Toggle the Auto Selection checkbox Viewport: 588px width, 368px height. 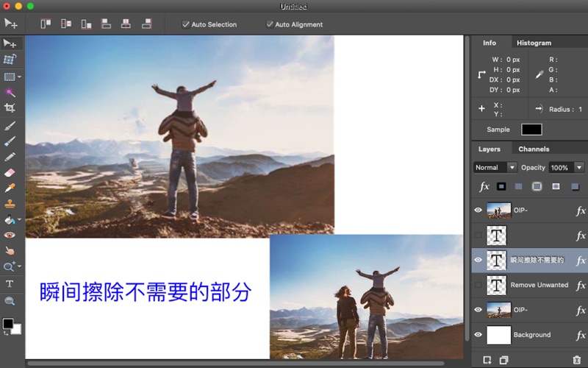coord(186,24)
